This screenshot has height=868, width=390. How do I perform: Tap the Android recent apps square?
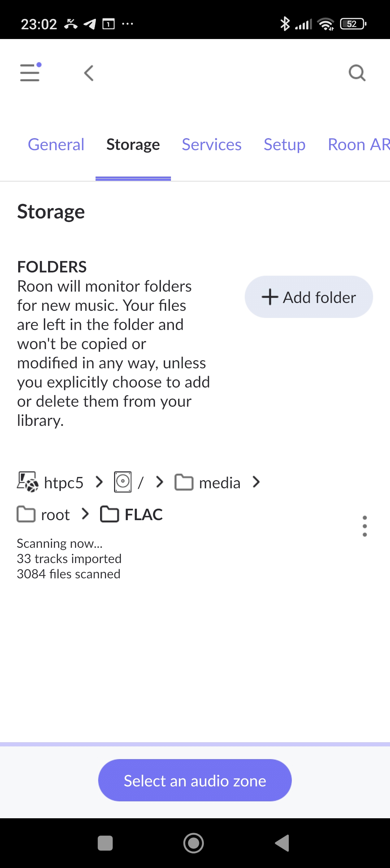pyautogui.click(x=105, y=843)
